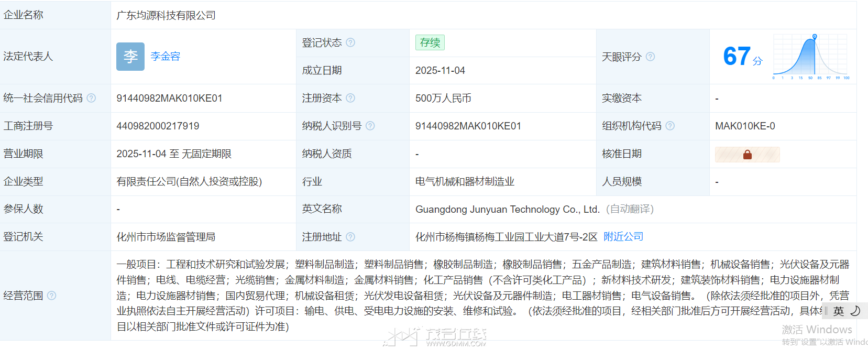Click the registered address text
Screen dimensions: 868x349
click(506, 237)
